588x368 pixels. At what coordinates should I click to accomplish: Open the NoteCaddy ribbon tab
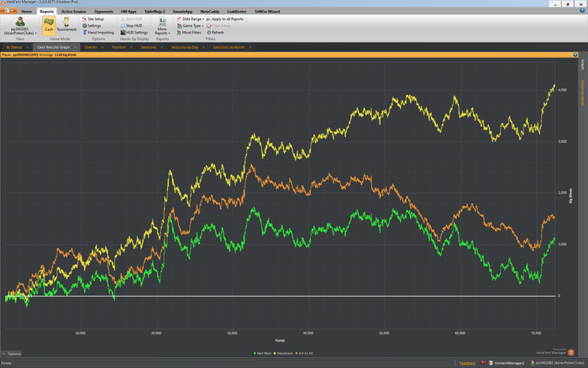(210, 12)
